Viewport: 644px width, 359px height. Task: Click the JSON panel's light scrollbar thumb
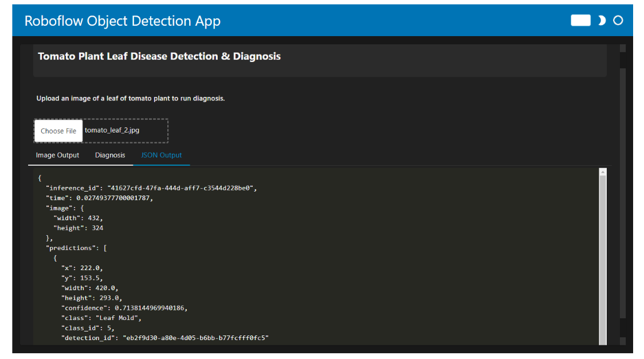[x=602, y=258]
